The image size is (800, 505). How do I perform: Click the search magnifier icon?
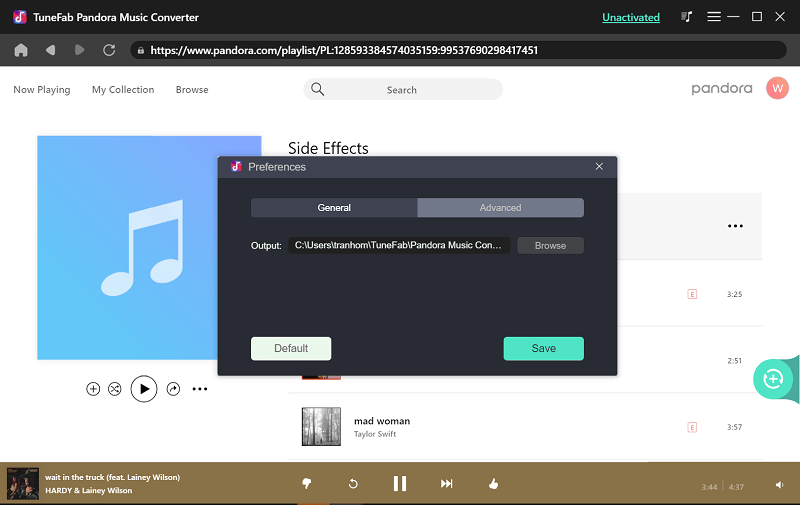click(317, 89)
